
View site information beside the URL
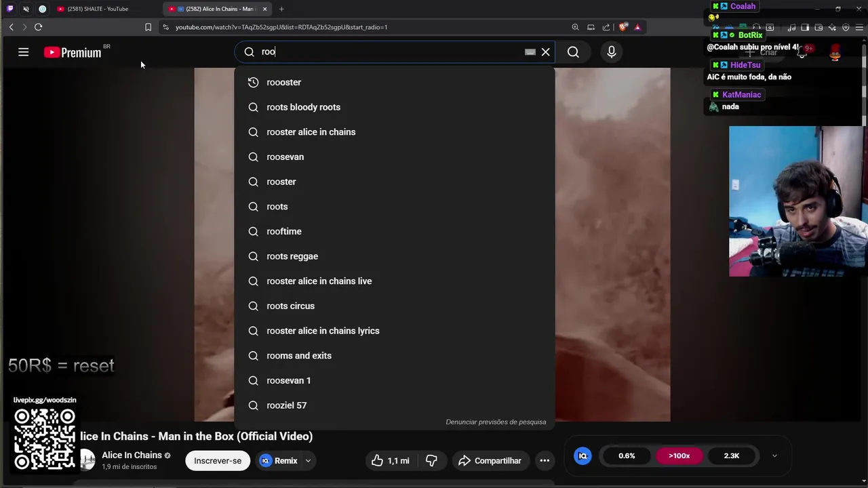165,27
